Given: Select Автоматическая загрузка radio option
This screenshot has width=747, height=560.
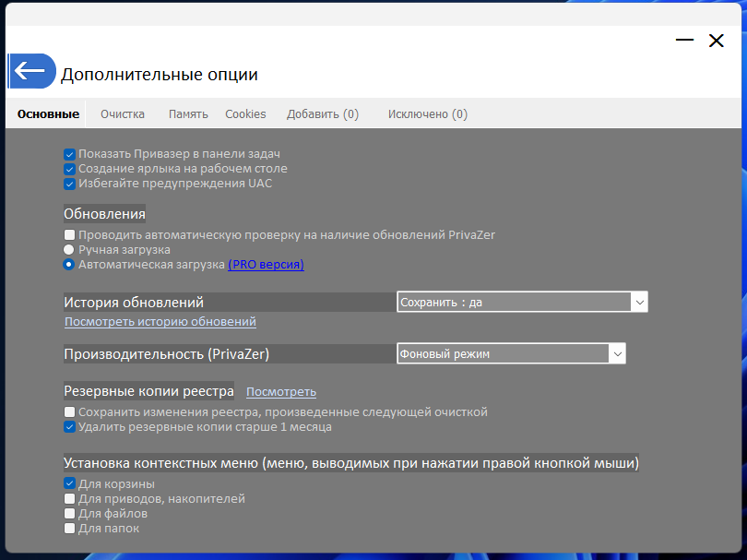Looking at the screenshot, I should [69, 264].
